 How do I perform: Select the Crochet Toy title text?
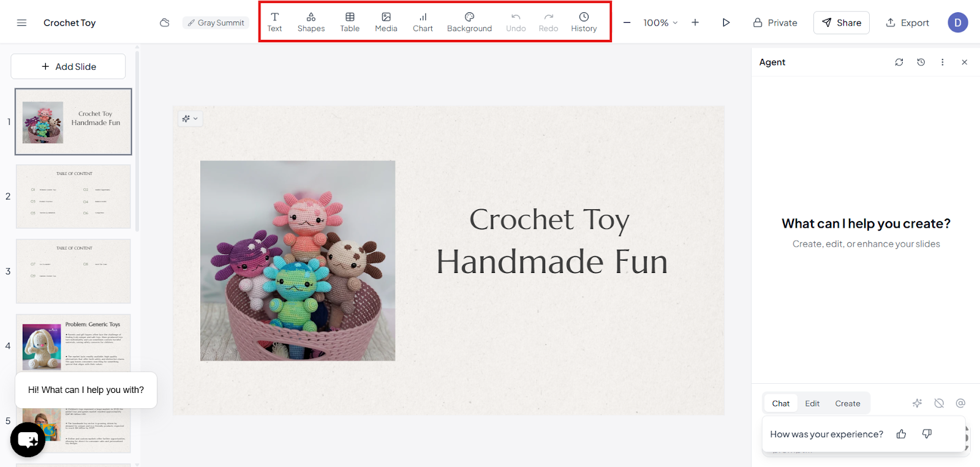click(549, 220)
